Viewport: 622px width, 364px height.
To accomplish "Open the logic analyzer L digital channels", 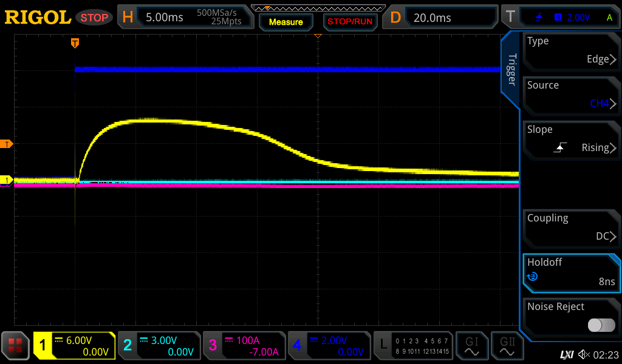I will (414, 346).
